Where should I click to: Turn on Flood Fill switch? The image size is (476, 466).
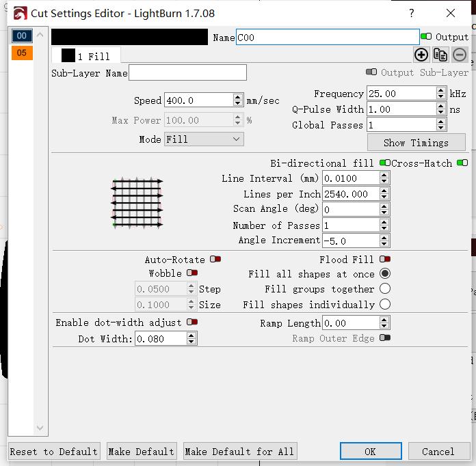point(384,259)
